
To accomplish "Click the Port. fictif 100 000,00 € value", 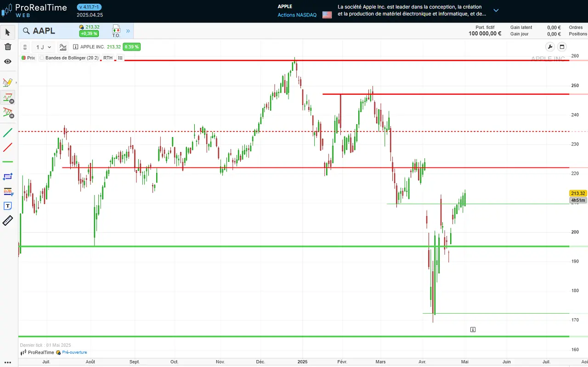I will pyautogui.click(x=485, y=34).
